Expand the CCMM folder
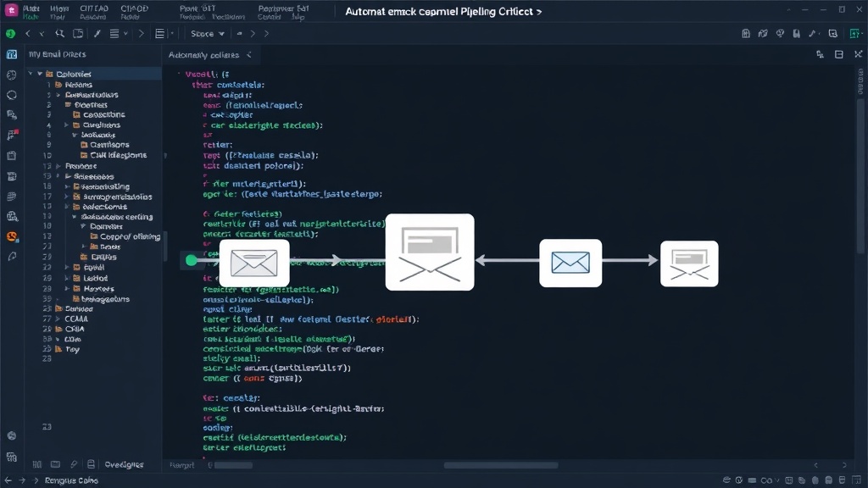868x488 pixels. pyautogui.click(x=58, y=319)
